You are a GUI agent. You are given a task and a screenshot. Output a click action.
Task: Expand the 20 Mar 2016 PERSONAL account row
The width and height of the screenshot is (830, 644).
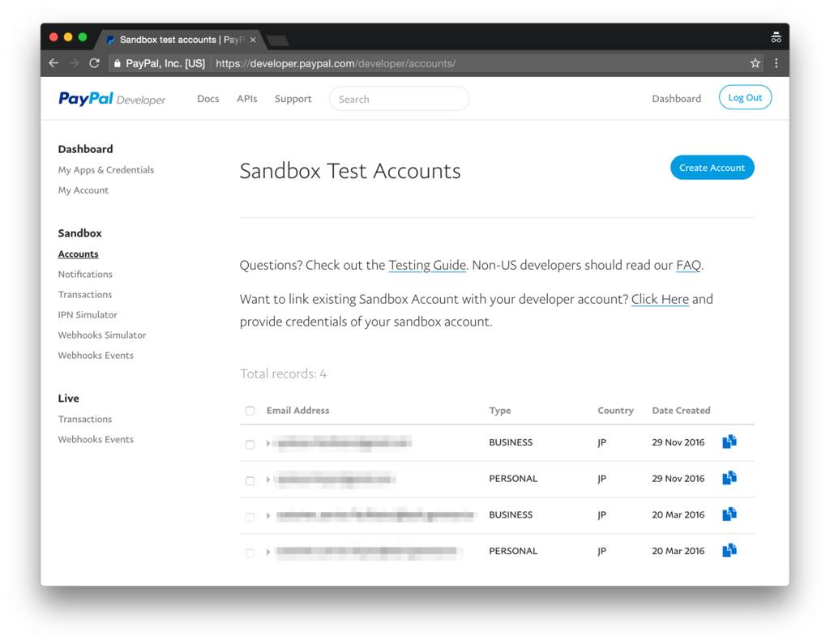[x=268, y=552]
